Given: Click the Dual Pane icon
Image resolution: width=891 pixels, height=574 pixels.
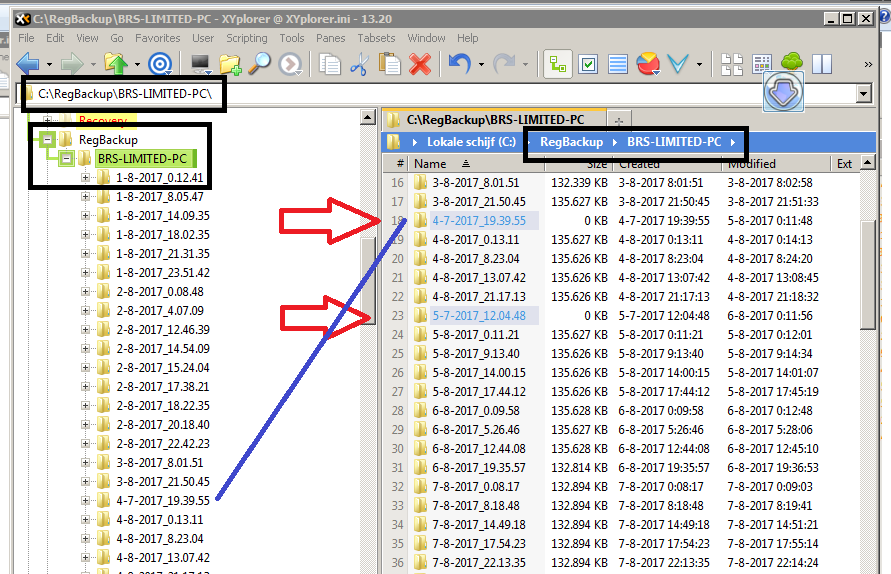Looking at the screenshot, I should [x=822, y=64].
